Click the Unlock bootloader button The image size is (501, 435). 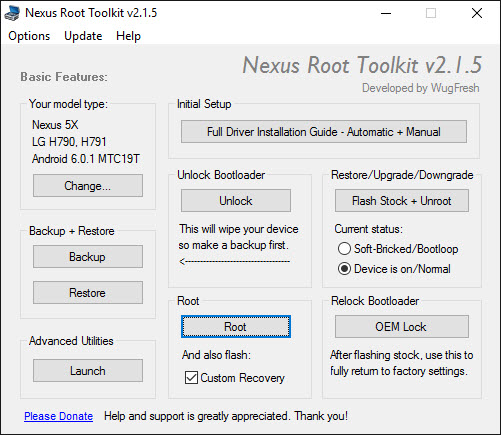[236, 201]
